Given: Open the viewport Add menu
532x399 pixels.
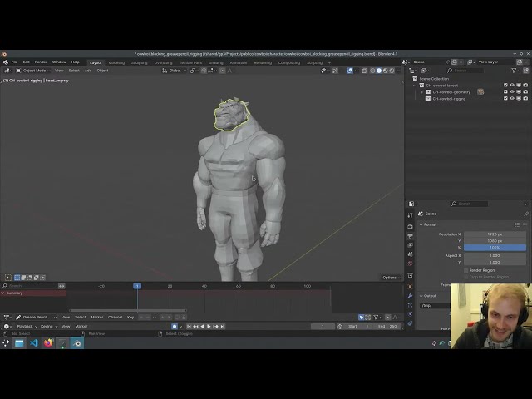Looking at the screenshot, I should 88,71.
